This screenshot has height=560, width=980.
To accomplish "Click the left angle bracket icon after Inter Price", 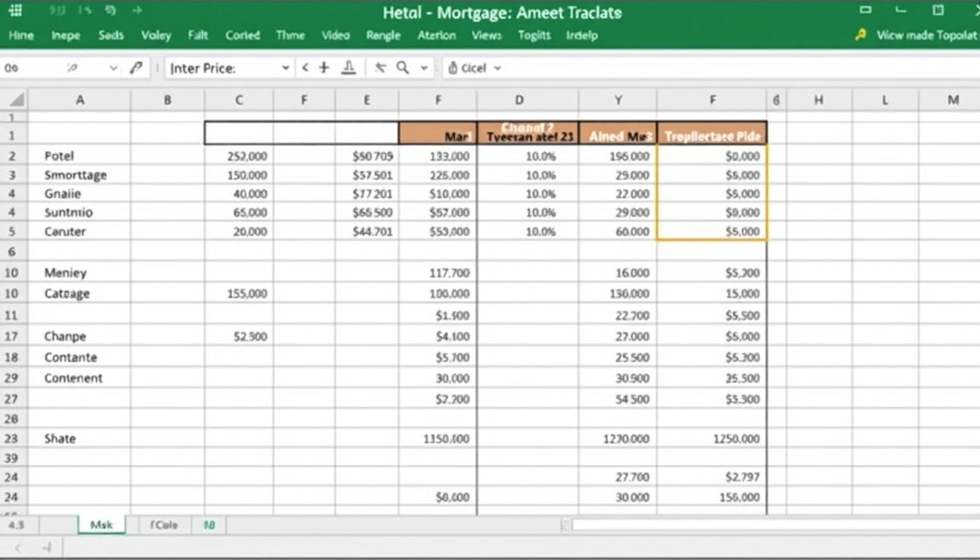I will [x=306, y=68].
